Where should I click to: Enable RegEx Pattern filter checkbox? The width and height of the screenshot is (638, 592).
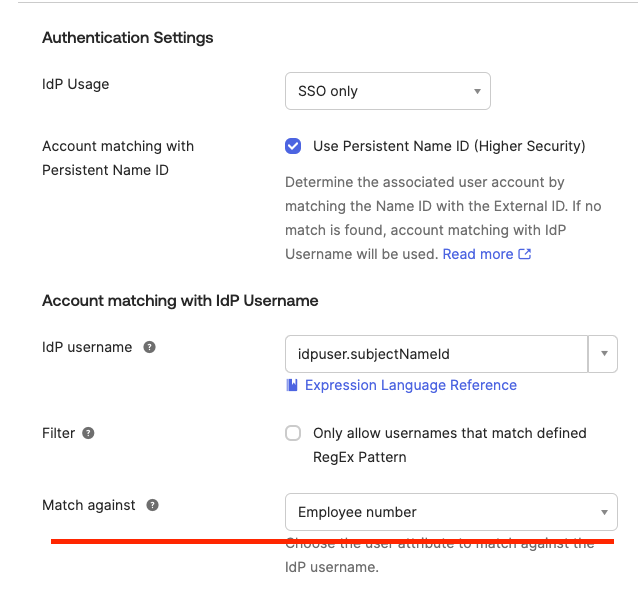[x=293, y=433]
